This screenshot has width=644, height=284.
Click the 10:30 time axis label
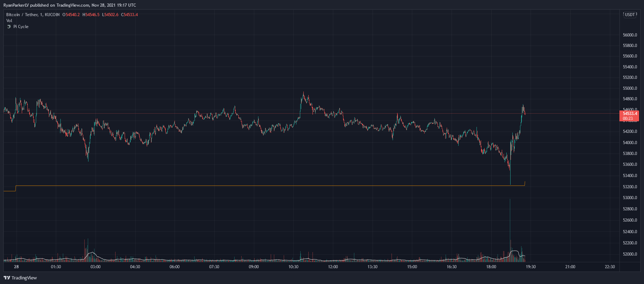pos(294,267)
